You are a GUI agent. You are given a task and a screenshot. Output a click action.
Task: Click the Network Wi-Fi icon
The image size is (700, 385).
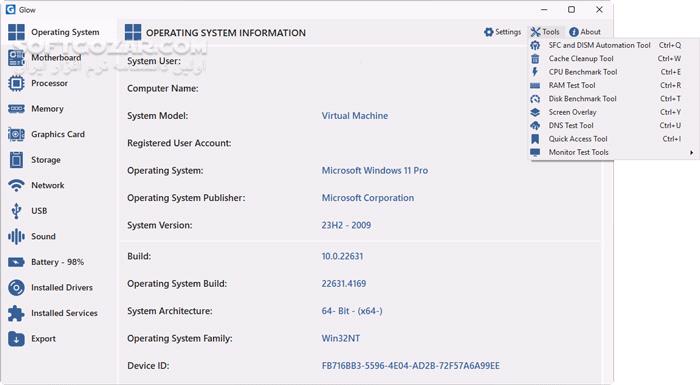16,185
